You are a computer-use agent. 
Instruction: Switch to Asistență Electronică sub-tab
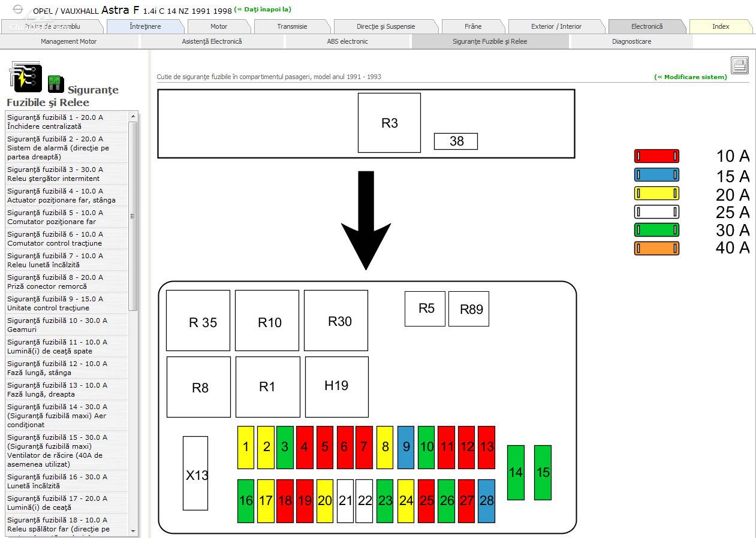click(x=212, y=41)
